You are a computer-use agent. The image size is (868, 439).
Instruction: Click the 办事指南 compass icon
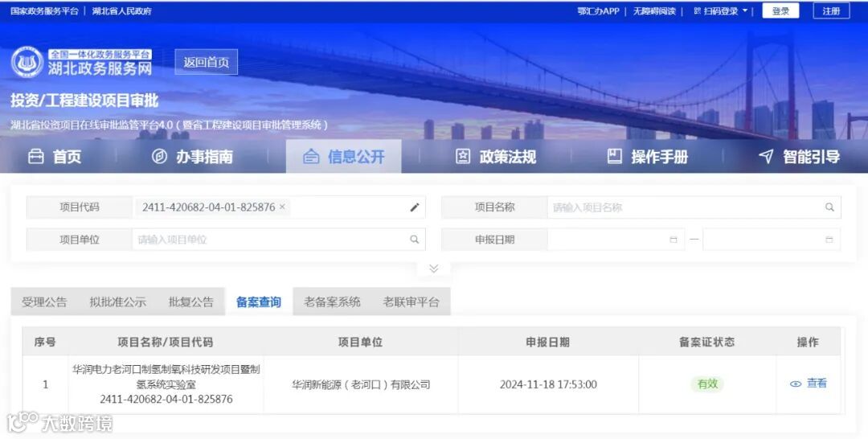[159, 157]
